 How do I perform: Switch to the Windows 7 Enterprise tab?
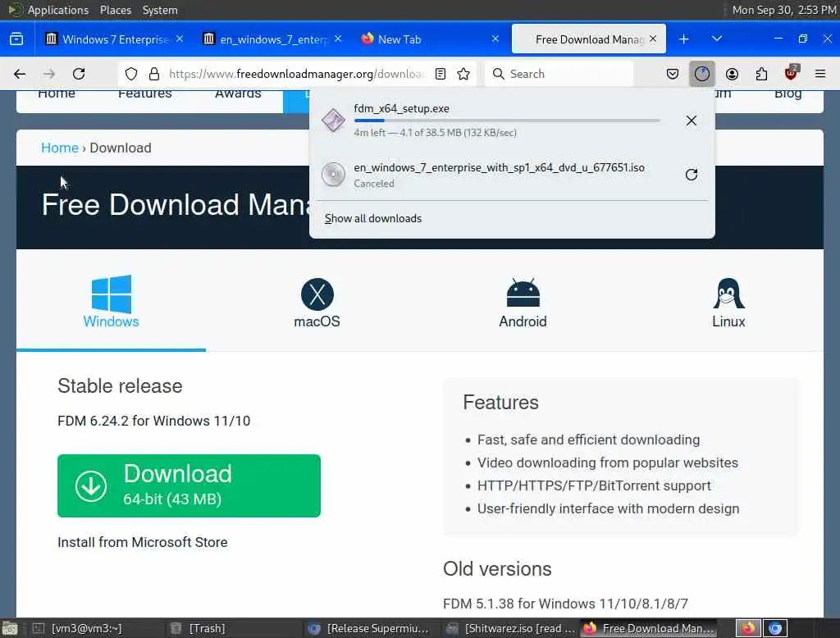112,39
